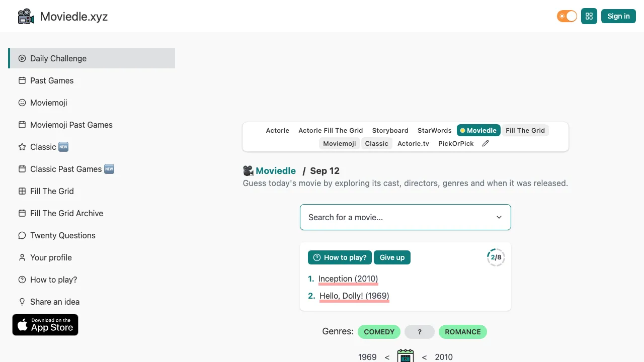This screenshot has width=644, height=362.
Task: Click Share an idea in sidebar
Action: pos(92,302)
